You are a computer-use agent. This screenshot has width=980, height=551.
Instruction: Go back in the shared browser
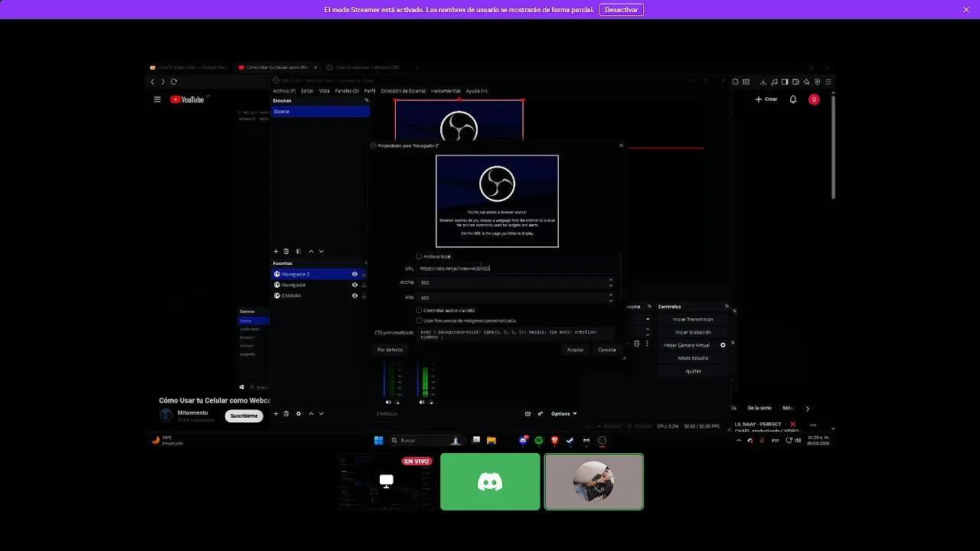click(152, 82)
